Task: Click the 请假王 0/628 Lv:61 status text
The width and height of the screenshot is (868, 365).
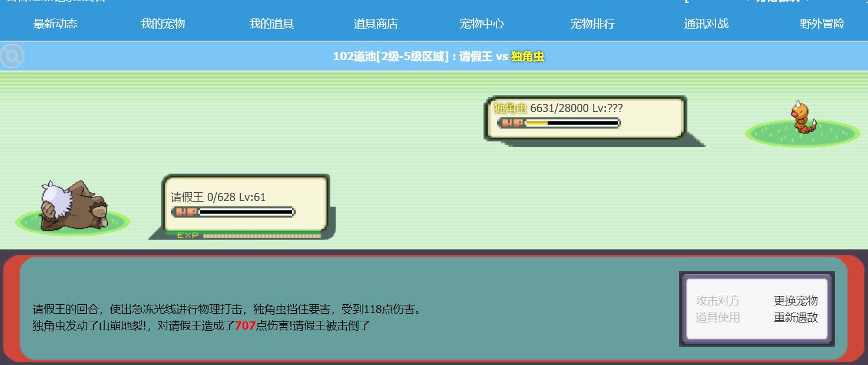Action: (218, 197)
